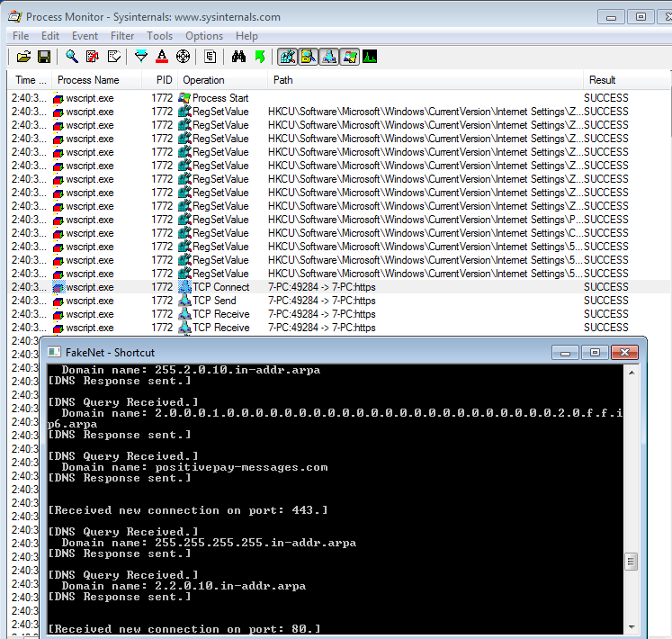Open the Filter menu
This screenshot has width=672, height=639.
point(122,36)
